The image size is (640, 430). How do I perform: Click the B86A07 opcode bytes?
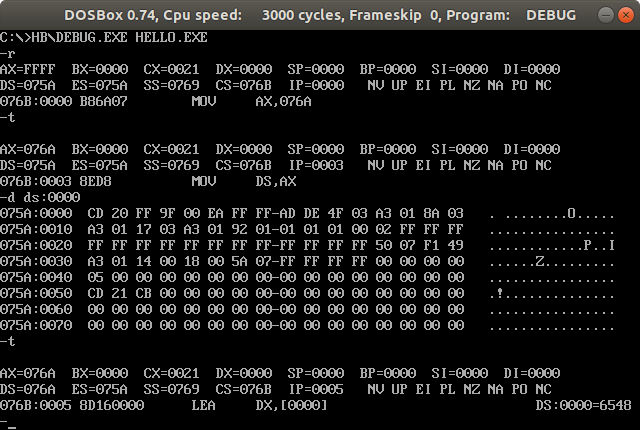pyautogui.click(x=104, y=101)
